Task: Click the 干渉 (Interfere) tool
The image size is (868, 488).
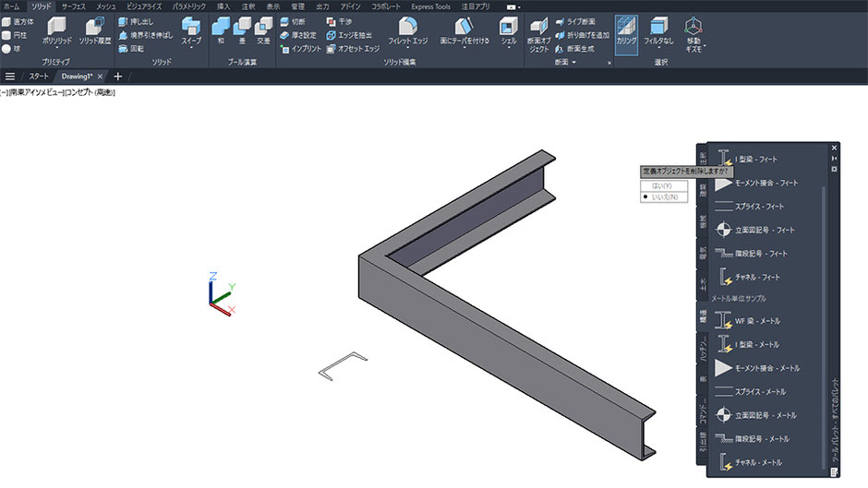Action: click(339, 21)
